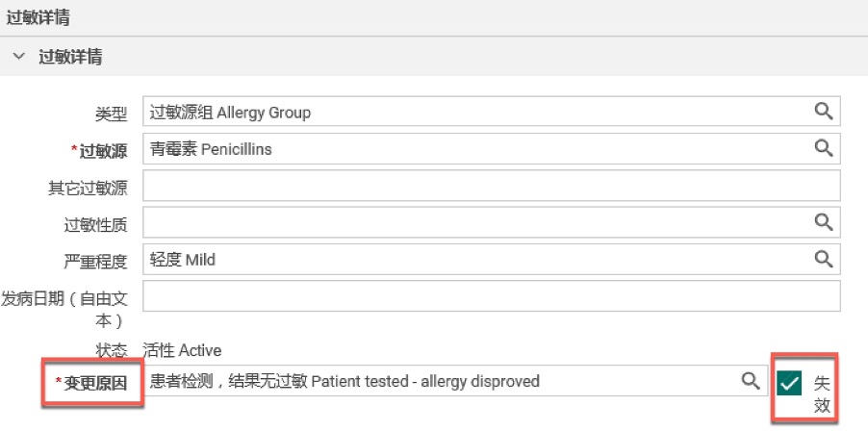The width and height of the screenshot is (868, 431).
Task: Click magnifier icon in 过敏源 Penicillins field
Action: (824, 148)
